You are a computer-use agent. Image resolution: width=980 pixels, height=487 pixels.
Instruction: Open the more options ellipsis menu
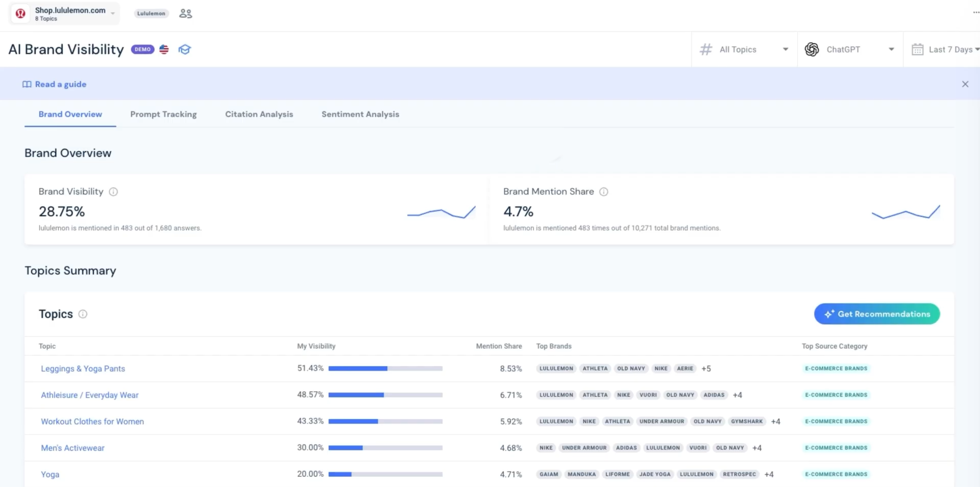point(975,13)
